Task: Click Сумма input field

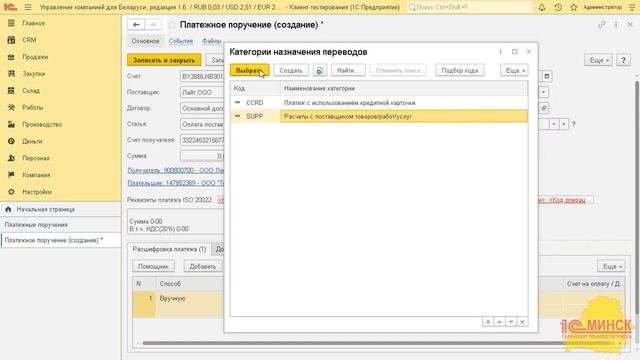Action: tap(202, 156)
